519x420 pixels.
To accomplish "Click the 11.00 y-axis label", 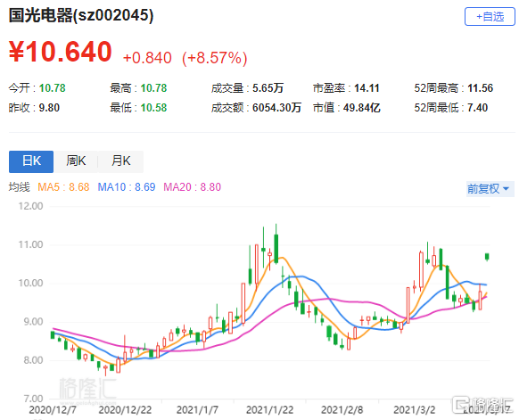I will pyautogui.click(x=30, y=245).
